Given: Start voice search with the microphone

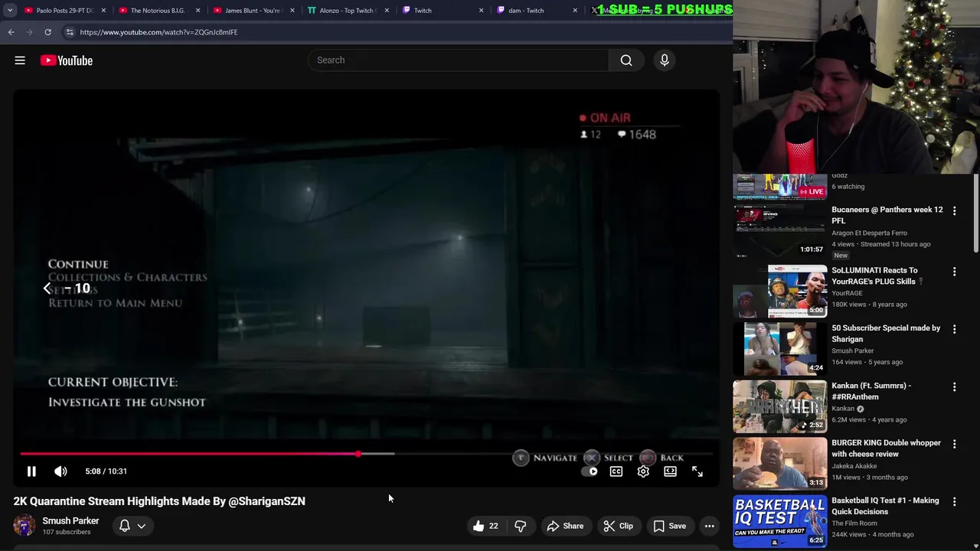Looking at the screenshot, I should [665, 60].
